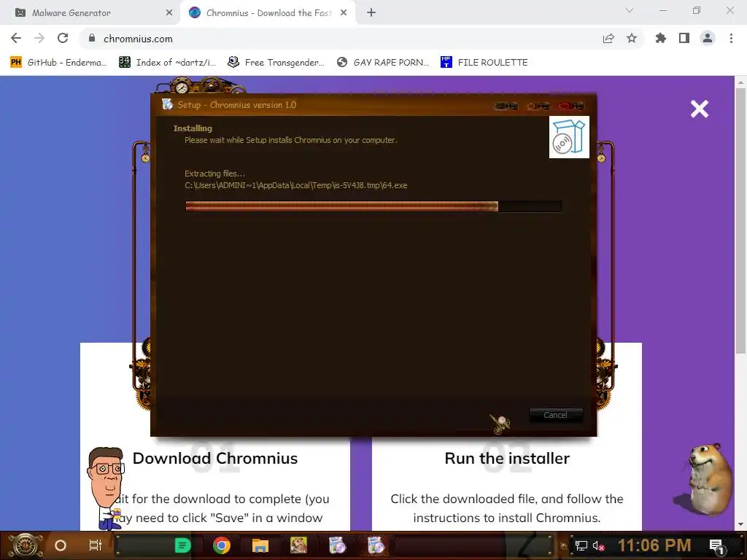
Task: Open hamster box app on taskbar
Action: tap(298, 545)
